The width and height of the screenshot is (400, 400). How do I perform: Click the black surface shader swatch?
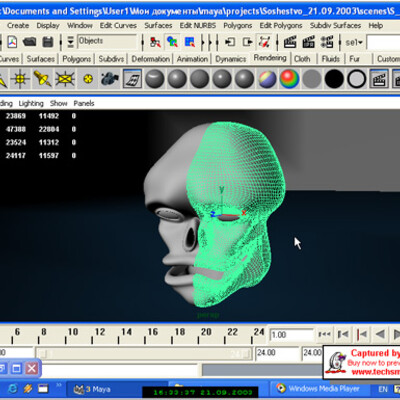pyautogui.click(x=334, y=79)
